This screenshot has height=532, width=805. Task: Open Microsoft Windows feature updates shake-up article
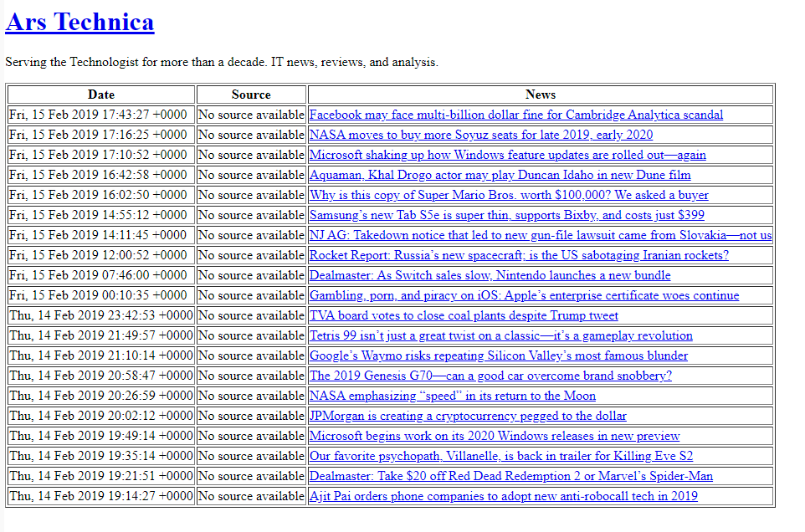507,155
